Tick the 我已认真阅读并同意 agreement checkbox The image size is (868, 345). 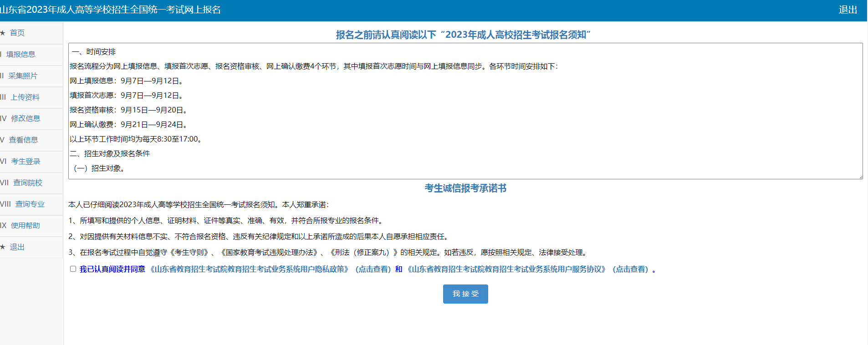point(73,269)
